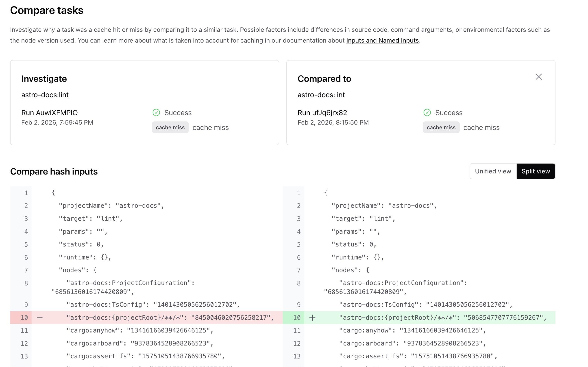Open Run ufJq6jrx82 details
Image resolution: width=588 pixels, height=367 pixels.
tap(322, 112)
